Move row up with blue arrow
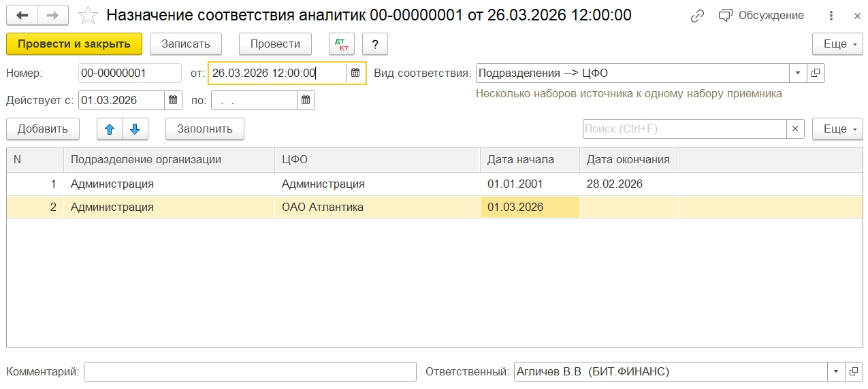This screenshot has width=868, height=389. click(x=110, y=129)
